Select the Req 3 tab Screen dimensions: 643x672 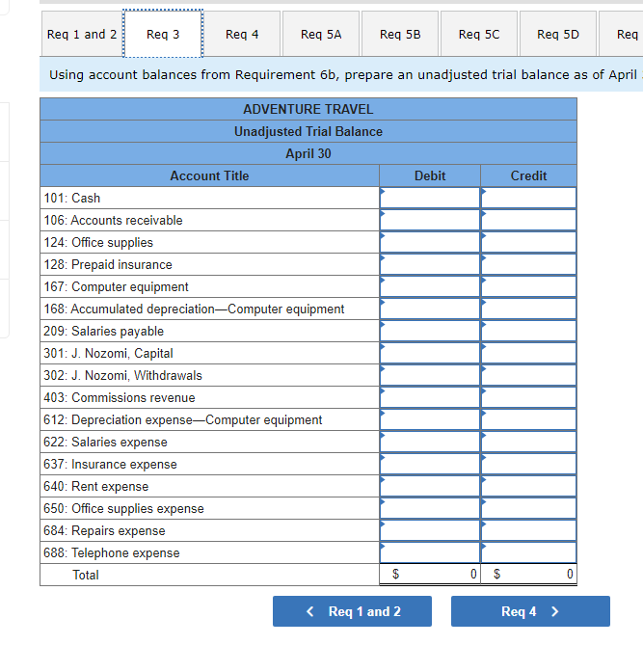pyautogui.click(x=163, y=34)
